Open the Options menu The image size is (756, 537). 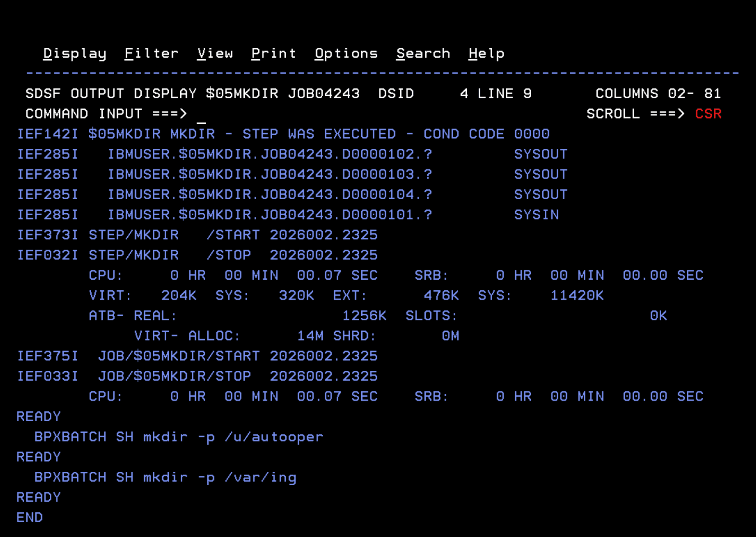tap(346, 53)
